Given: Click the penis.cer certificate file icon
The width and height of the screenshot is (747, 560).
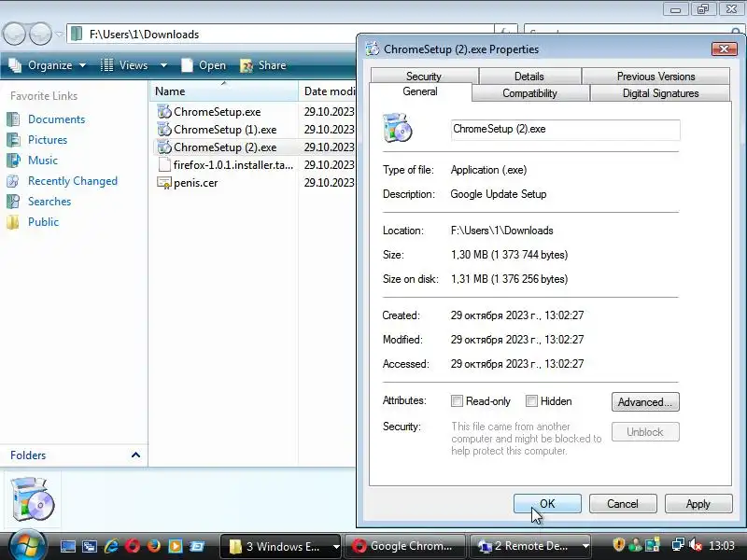Looking at the screenshot, I should click(164, 182).
